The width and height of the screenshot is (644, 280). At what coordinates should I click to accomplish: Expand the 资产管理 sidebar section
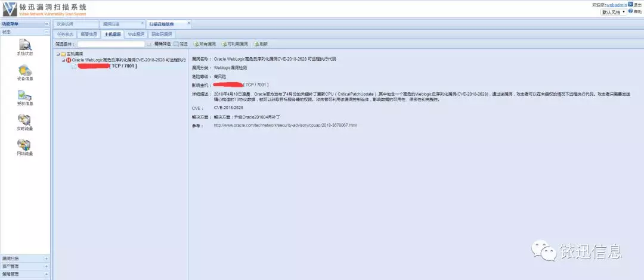coord(46,266)
